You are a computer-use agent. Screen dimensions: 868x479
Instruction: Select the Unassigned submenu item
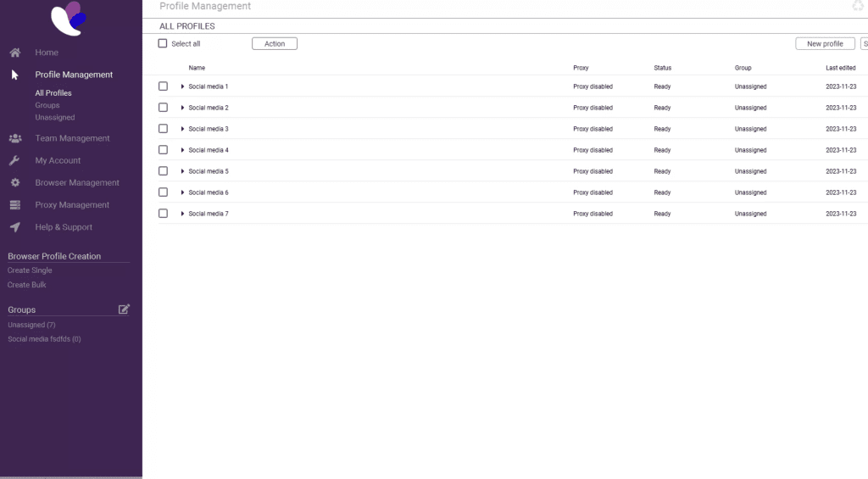pyautogui.click(x=55, y=117)
